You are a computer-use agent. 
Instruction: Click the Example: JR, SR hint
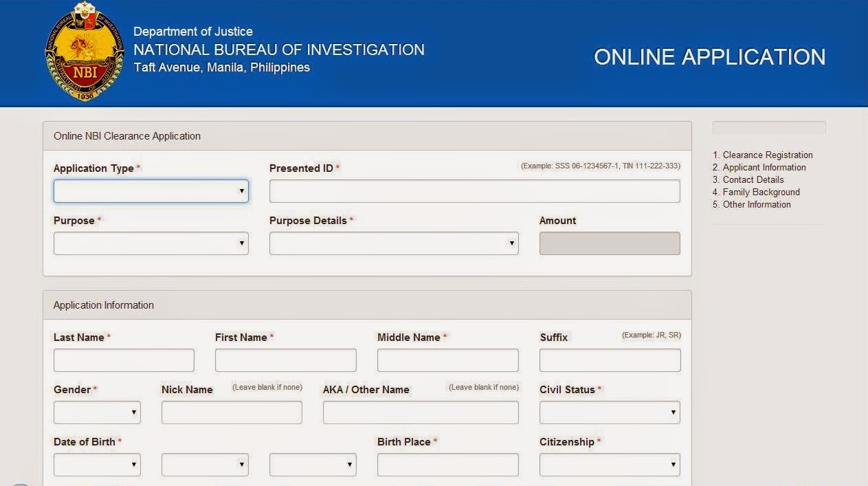pos(652,335)
